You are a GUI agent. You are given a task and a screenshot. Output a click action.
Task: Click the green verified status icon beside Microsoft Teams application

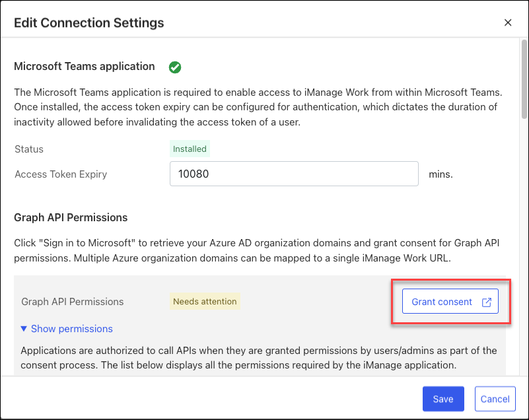(x=174, y=67)
